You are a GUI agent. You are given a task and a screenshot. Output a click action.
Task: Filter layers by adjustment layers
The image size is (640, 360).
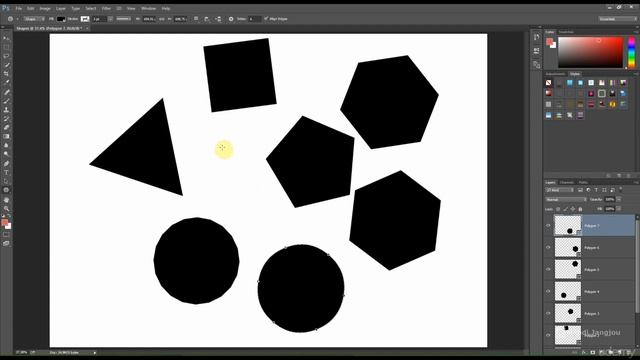click(588, 190)
